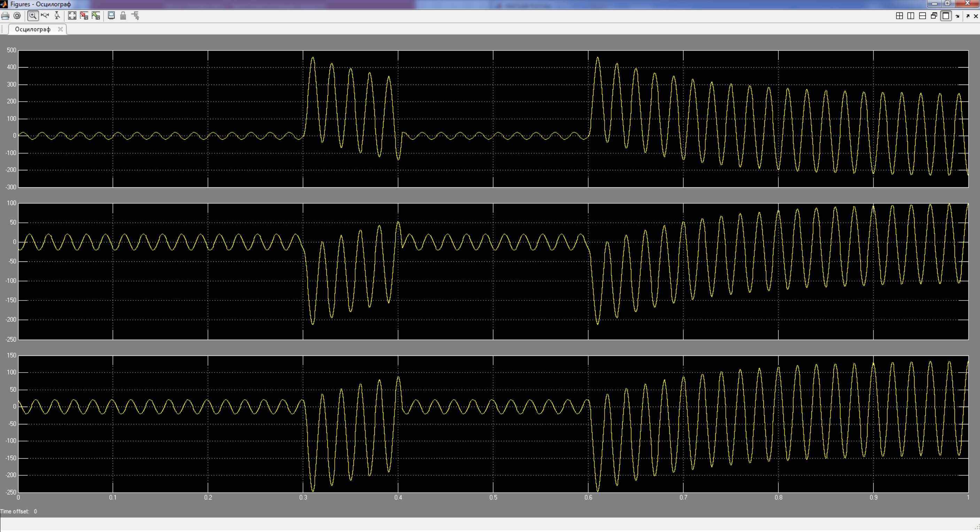Split figures top and bottom
This screenshot has width=980, height=532.
923,16
